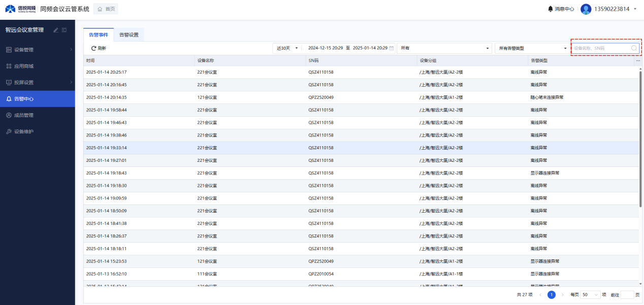The width and height of the screenshot is (644, 305).
Task: Open the 消息中心 bell notification
Action: (550, 9)
